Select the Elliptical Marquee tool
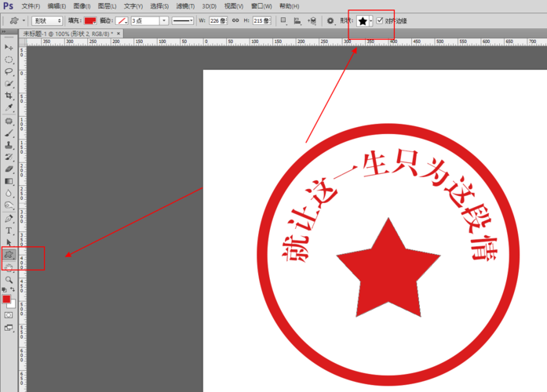 coord(9,60)
